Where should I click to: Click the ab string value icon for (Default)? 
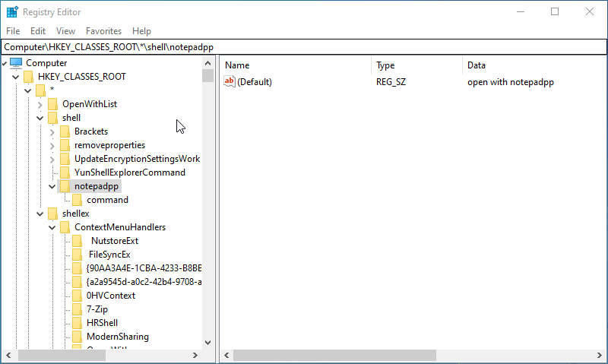coord(230,81)
